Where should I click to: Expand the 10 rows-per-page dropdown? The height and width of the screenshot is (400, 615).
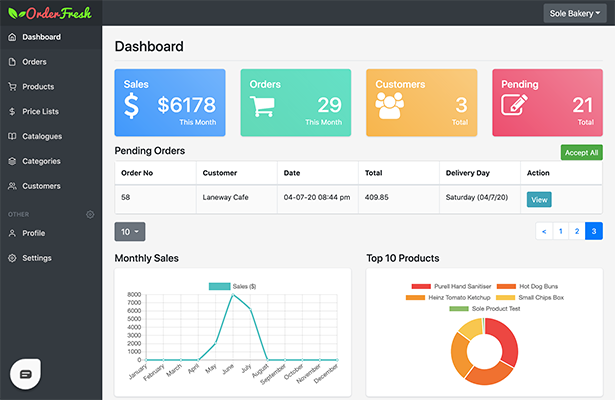coord(130,231)
